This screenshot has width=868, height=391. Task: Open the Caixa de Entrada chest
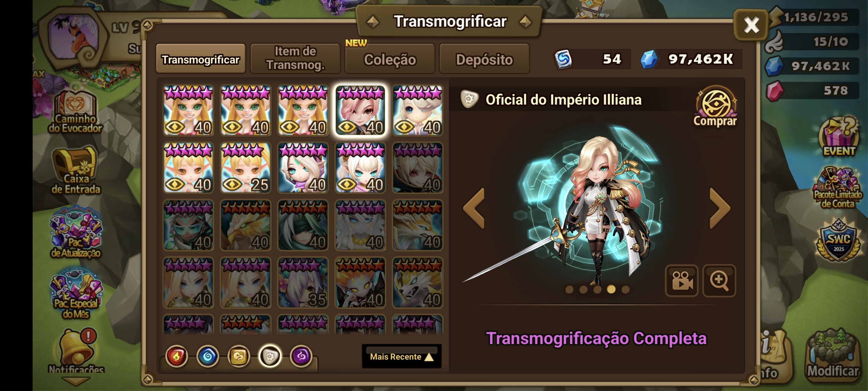(x=76, y=171)
